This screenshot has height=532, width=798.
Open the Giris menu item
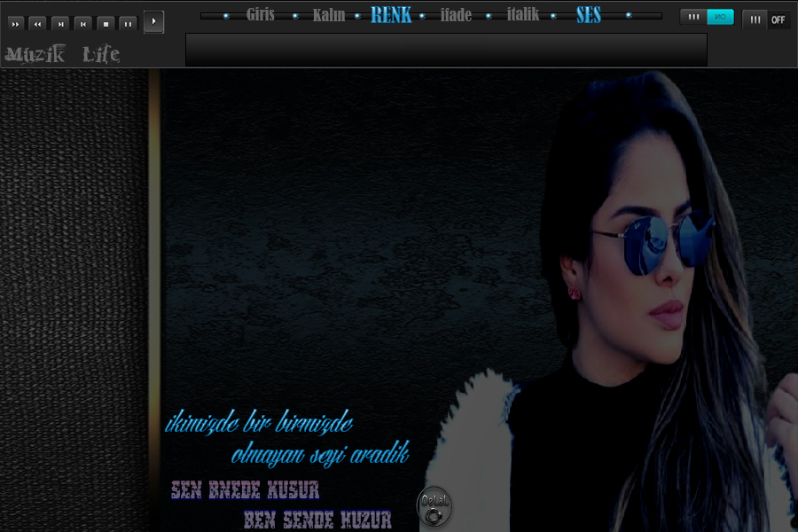[x=261, y=15]
